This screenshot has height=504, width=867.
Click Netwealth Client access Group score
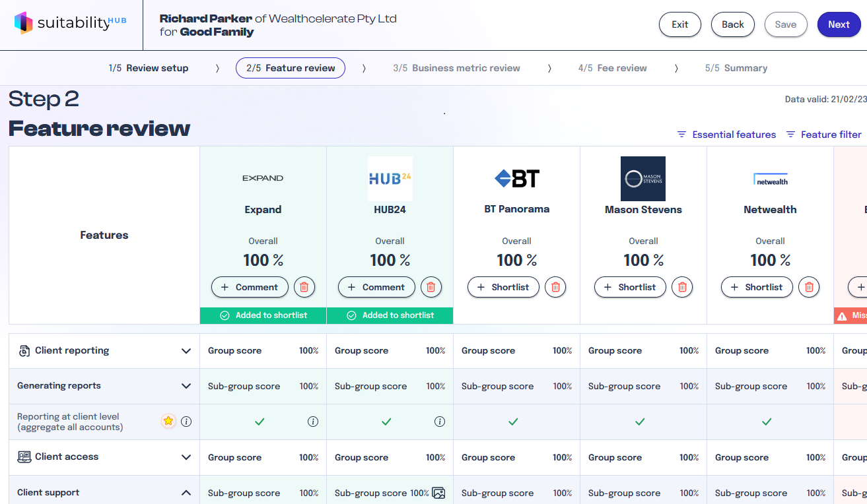771,458
